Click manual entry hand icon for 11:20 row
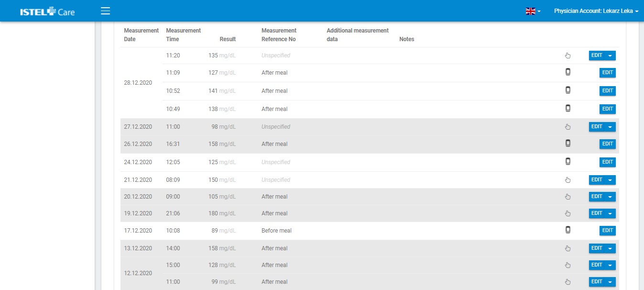The image size is (644, 290). pyautogui.click(x=568, y=56)
